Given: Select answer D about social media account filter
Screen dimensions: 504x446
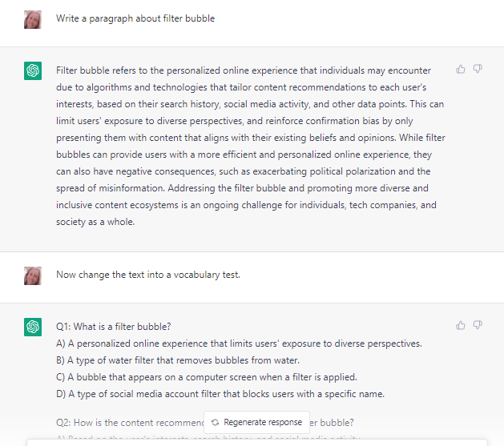Looking at the screenshot, I should (220, 394).
